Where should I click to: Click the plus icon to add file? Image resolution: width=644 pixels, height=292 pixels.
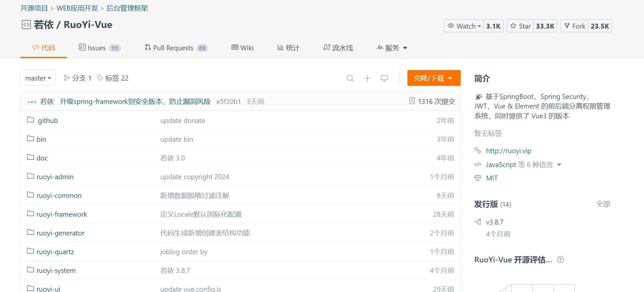pos(367,78)
